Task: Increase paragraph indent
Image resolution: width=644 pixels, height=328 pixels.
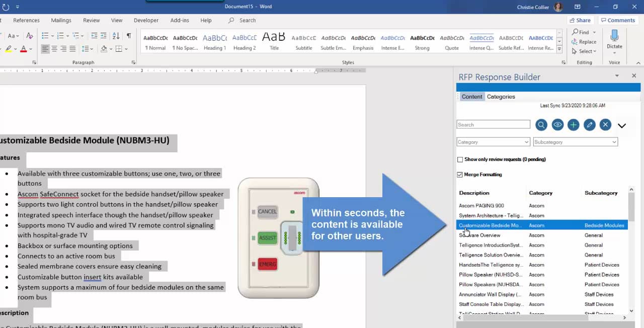Action: pyautogui.click(x=103, y=36)
